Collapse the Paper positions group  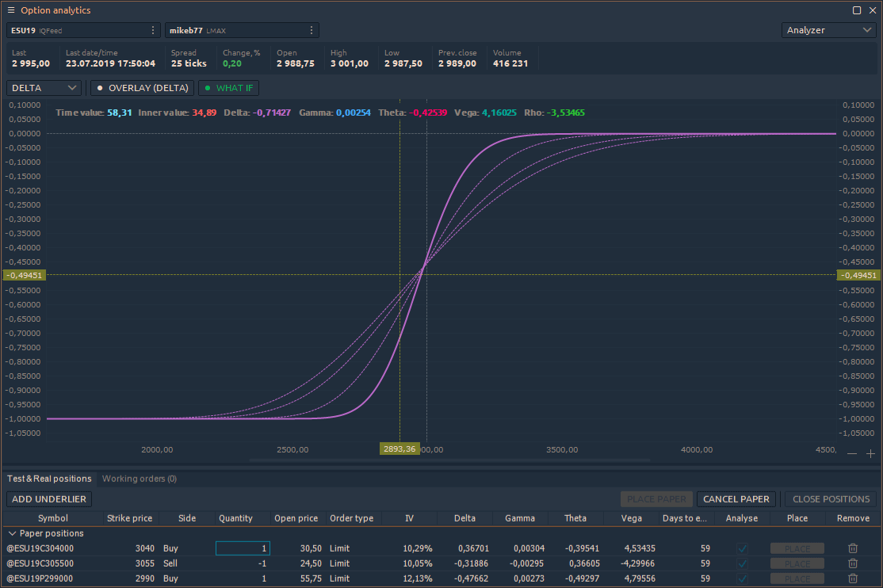12,533
